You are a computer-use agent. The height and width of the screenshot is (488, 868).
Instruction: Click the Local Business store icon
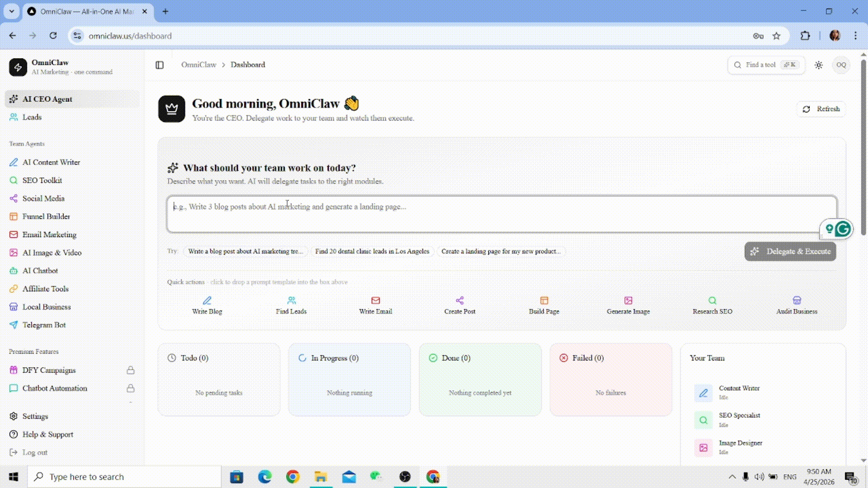pyautogui.click(x=14, y=307)
